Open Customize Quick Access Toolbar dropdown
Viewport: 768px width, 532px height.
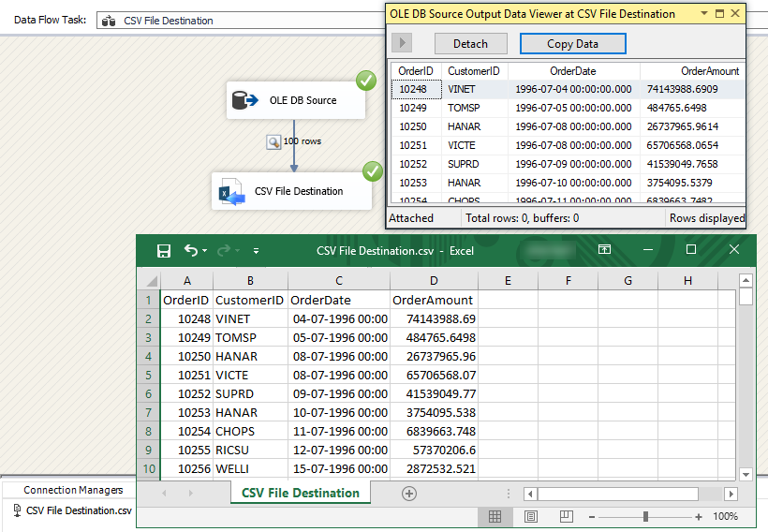coord(256,251)
